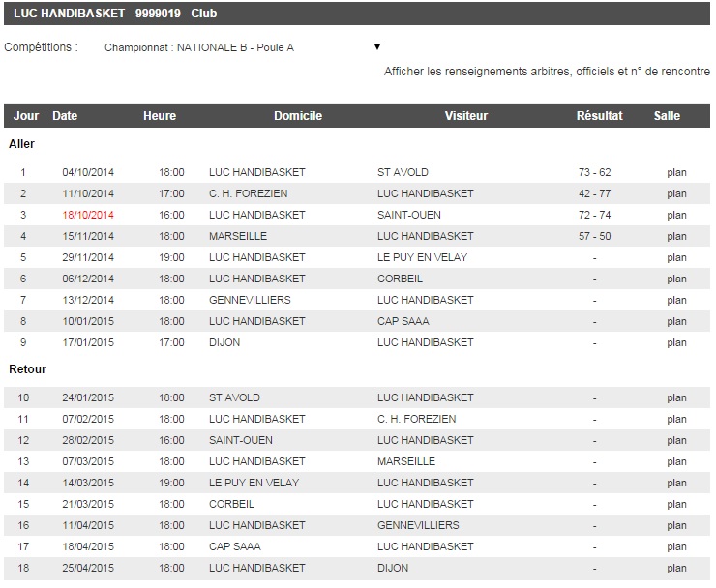
Task: Click Afficher les renseignements arbitres link
Action: click(547, 72)
